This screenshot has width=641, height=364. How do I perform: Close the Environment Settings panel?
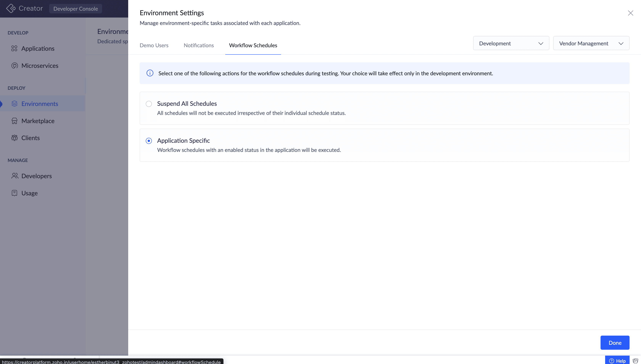coord(630,13)
